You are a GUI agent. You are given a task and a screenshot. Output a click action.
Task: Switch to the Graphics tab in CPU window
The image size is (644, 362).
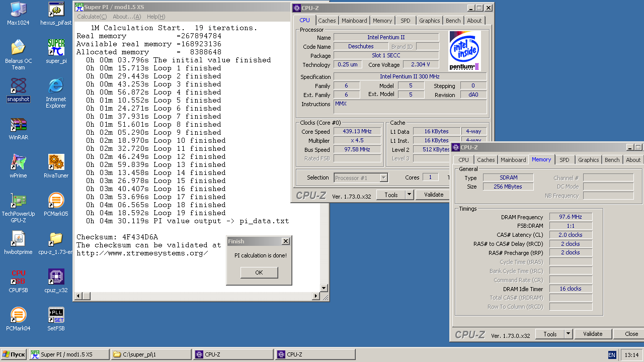[430, 21]
